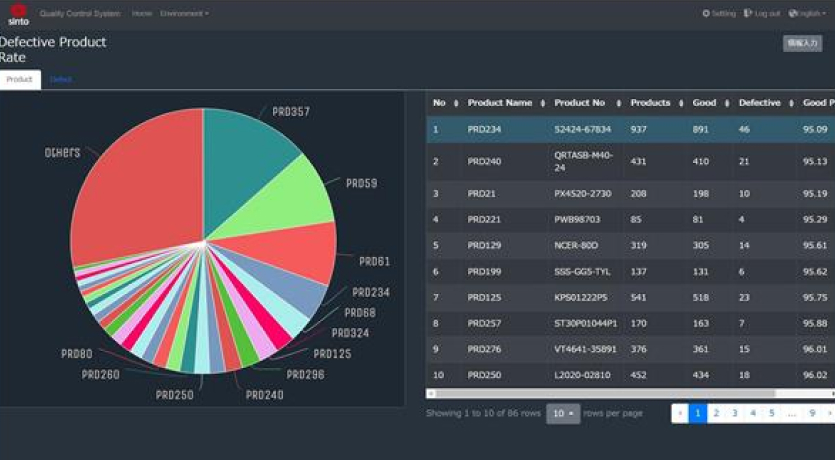Sort by Defective column arrows
Image resolution: width=835 pixels, height=460 pixels.
[791, 103]
